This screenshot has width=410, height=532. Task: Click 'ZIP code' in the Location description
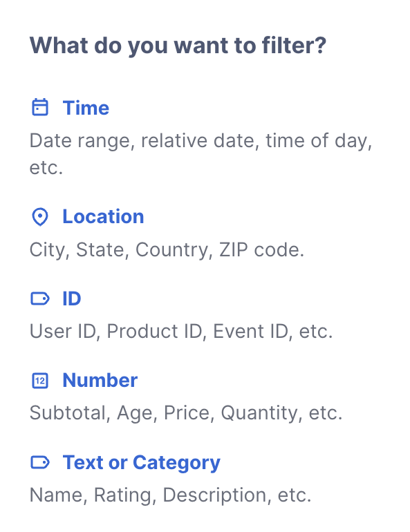pos(261,250)
